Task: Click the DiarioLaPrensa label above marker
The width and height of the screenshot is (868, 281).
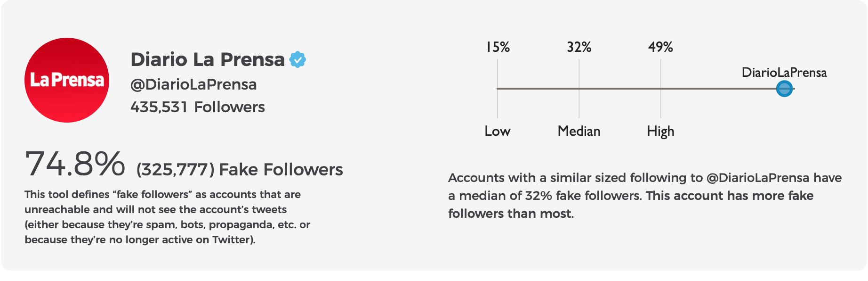Action: (x=784, y=73)
